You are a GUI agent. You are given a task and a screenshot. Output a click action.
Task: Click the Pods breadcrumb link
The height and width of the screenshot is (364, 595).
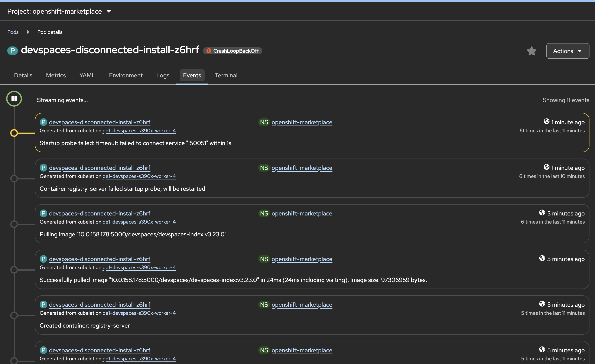(13, 32)
